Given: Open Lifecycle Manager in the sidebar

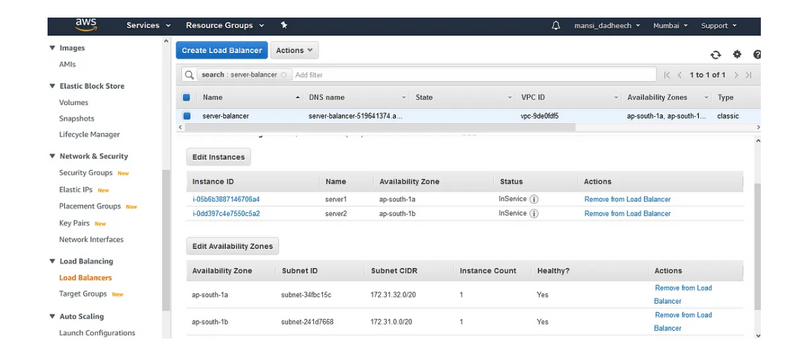Looking at the screenshot, I should click(x=89, y=135).
